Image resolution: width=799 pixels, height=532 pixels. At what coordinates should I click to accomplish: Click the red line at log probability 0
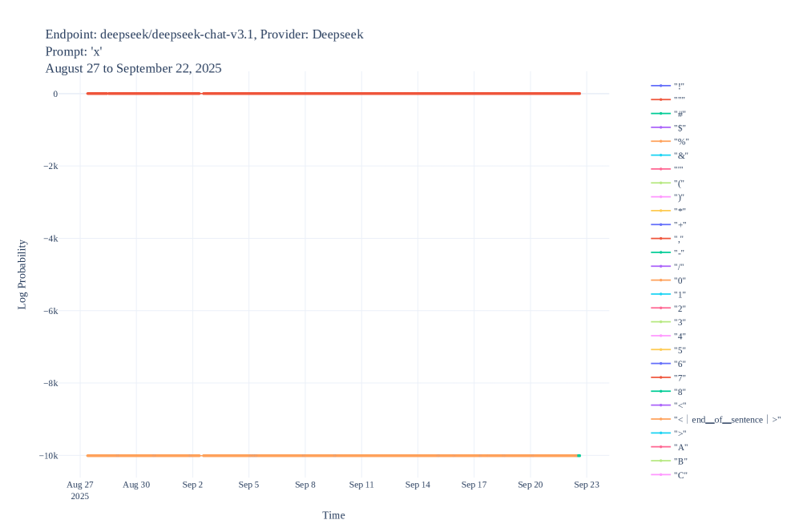tap(361, 94)
